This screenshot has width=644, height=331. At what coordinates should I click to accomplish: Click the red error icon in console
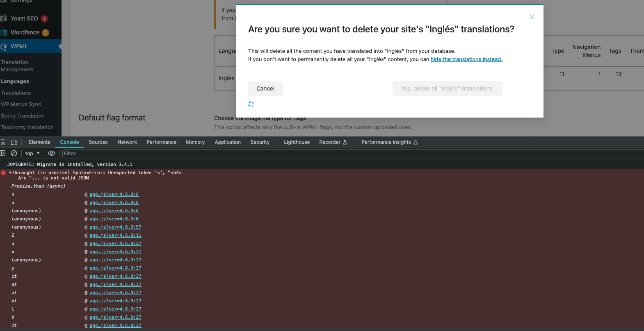click(3, 173)
